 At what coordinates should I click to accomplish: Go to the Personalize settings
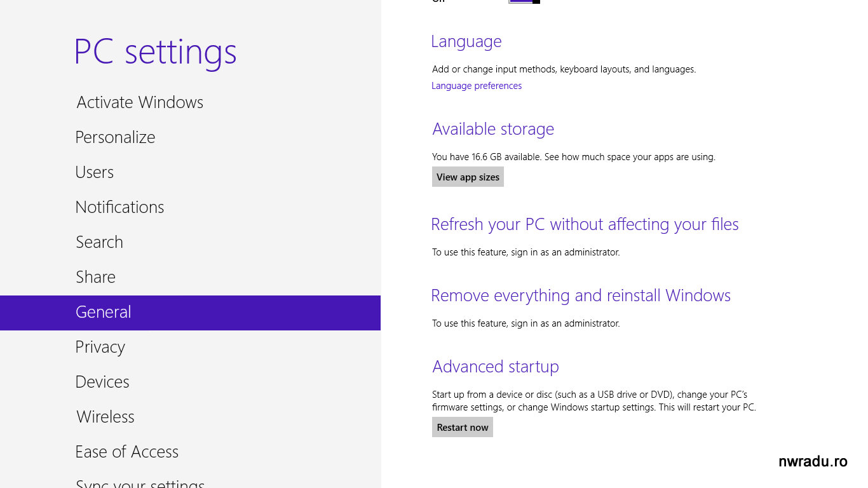[115, 137]
